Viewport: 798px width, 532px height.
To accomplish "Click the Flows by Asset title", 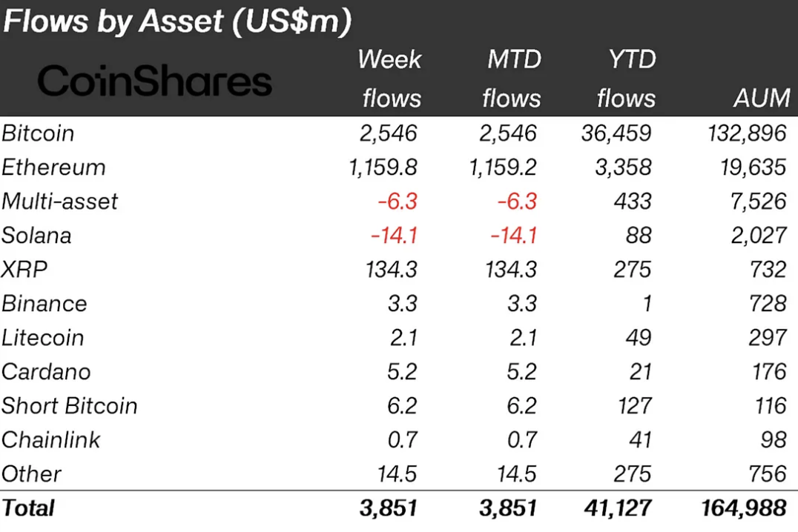I will [x=177, y=22].
